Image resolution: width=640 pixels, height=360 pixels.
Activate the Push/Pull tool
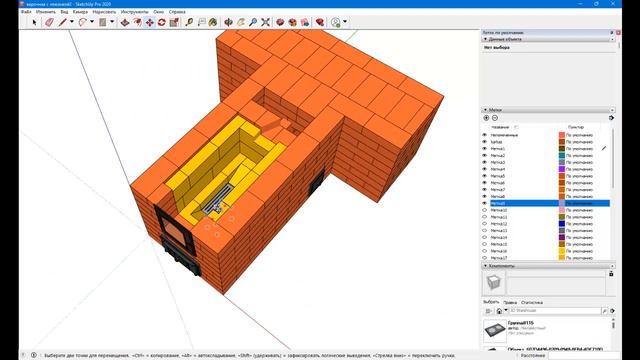click(x=125, y=22)
